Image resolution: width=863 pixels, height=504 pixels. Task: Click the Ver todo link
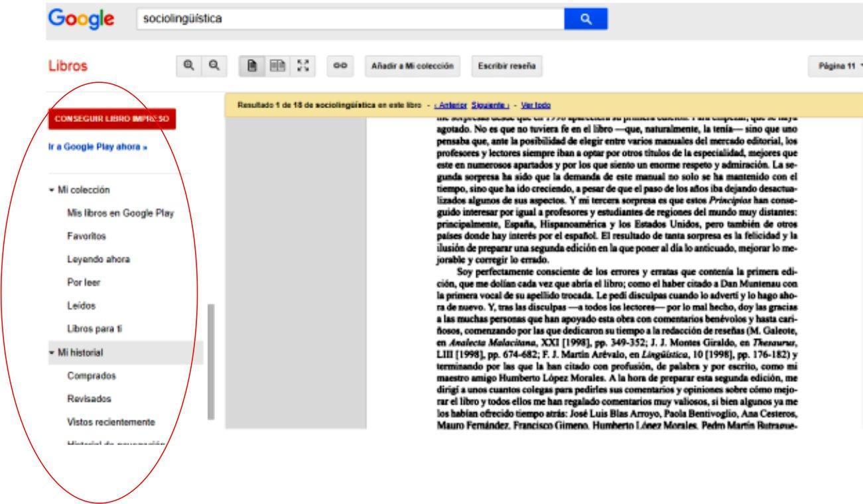pos(536,105)
